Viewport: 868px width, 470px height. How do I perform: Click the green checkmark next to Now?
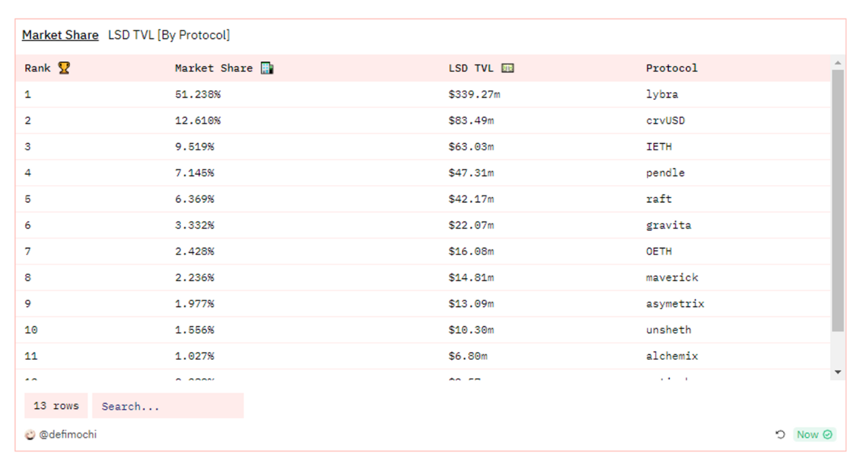[x=828, y=434]
